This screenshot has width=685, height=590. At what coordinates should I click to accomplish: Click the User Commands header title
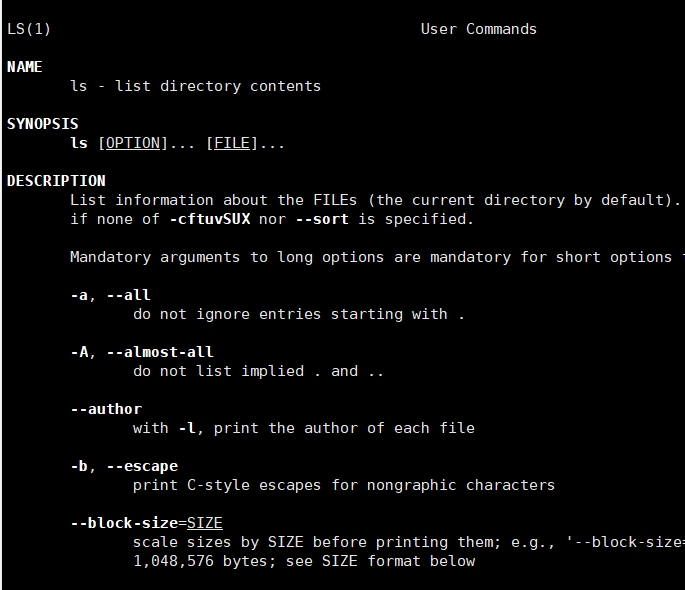pyautogui.click(x=478, y=29)
